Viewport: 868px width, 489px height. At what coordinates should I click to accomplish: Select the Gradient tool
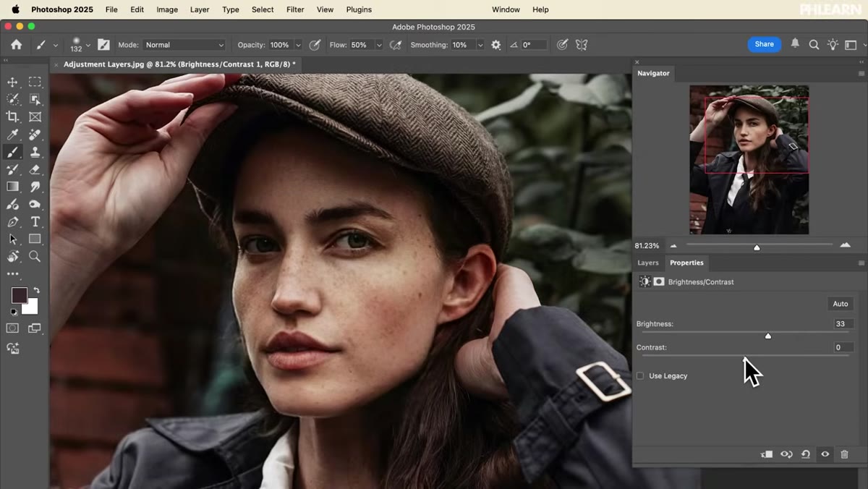(x=12, y=187)
